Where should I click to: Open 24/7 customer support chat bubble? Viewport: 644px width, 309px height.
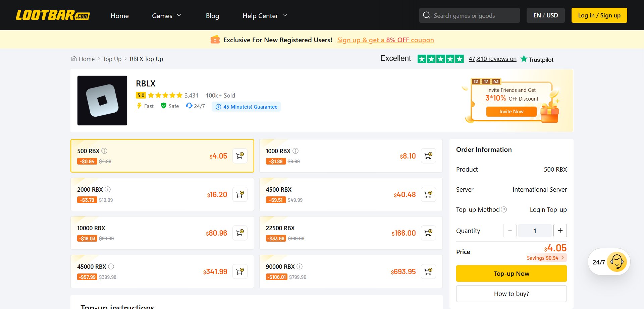point(609,262)
